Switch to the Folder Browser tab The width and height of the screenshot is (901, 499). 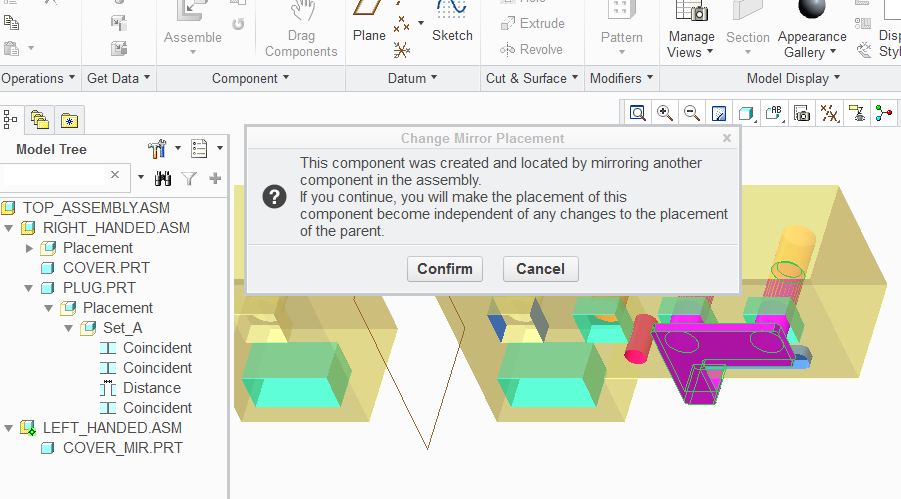click(40, 120)
